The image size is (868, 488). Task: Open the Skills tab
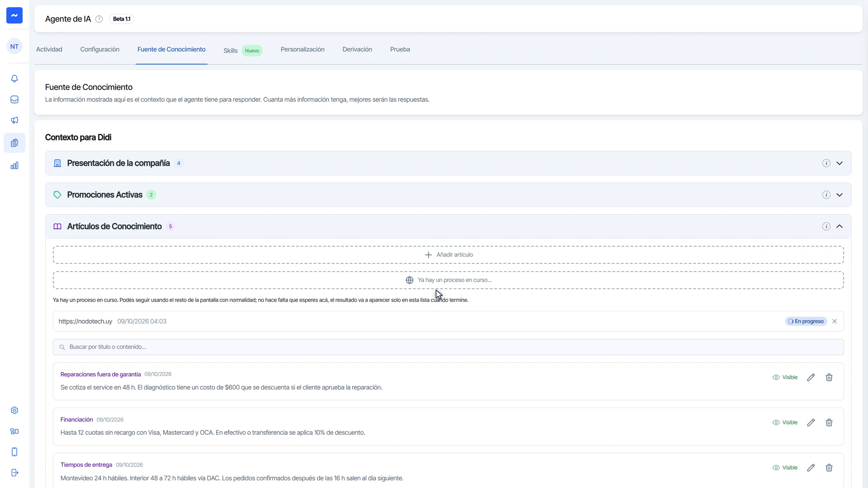(x=243, y=51)
